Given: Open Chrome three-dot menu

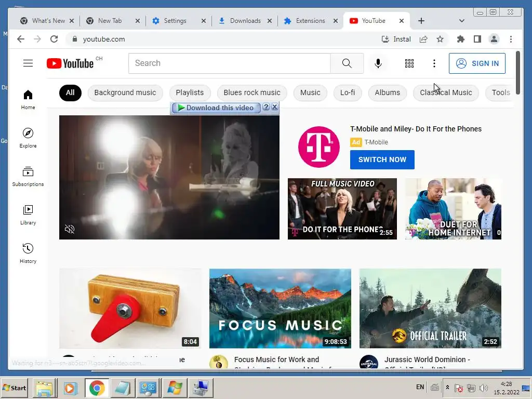Looking at the screenshot, I should point(511,39).
